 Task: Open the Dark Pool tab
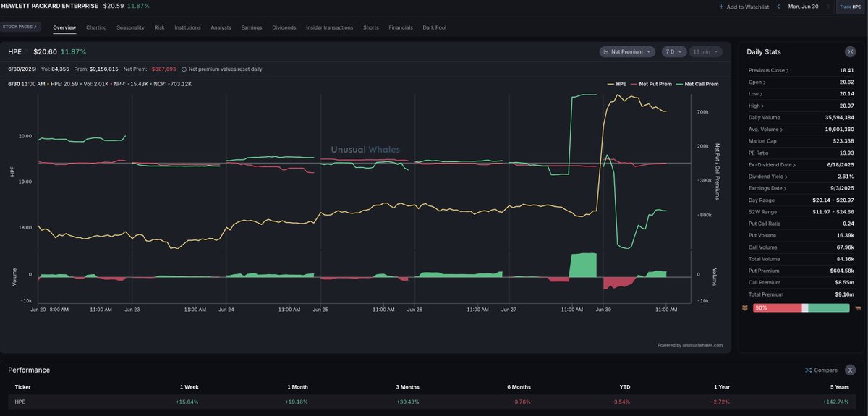(x=435, y=27)
